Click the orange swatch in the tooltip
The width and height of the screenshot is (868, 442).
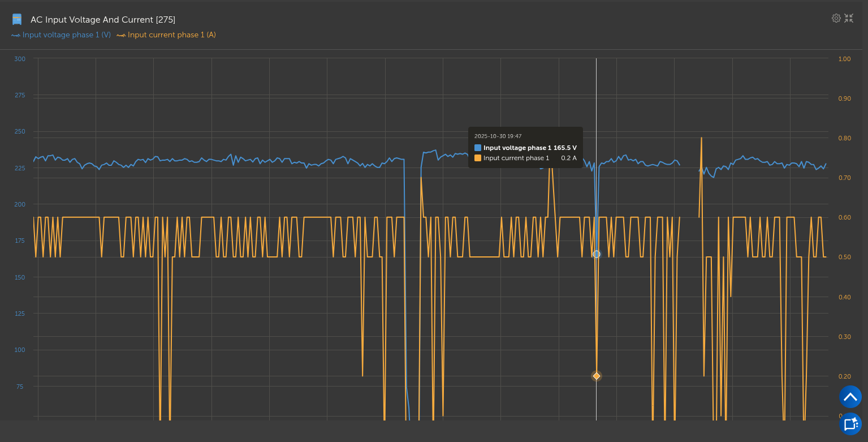click(x=478, y=158)
